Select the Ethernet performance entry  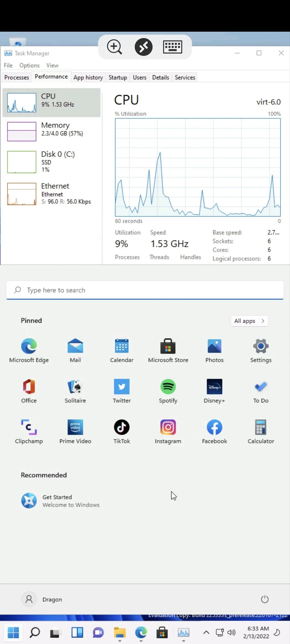tap(51, 193)
